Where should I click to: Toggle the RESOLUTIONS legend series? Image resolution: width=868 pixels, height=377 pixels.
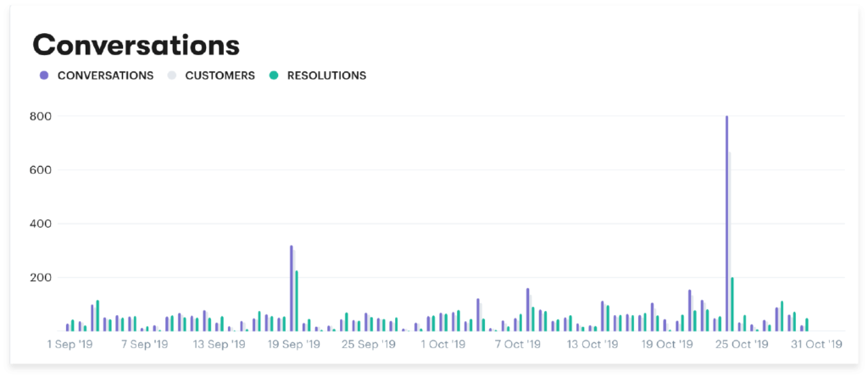[x=318, y=76]
